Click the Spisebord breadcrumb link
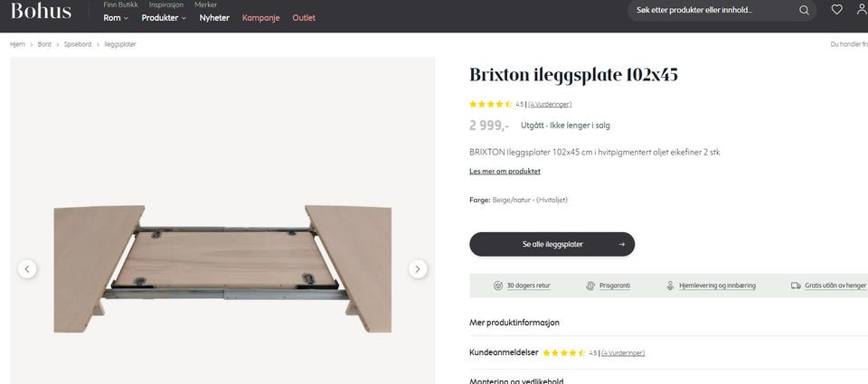This screenshot has width=868, height=384. point(77,44)
